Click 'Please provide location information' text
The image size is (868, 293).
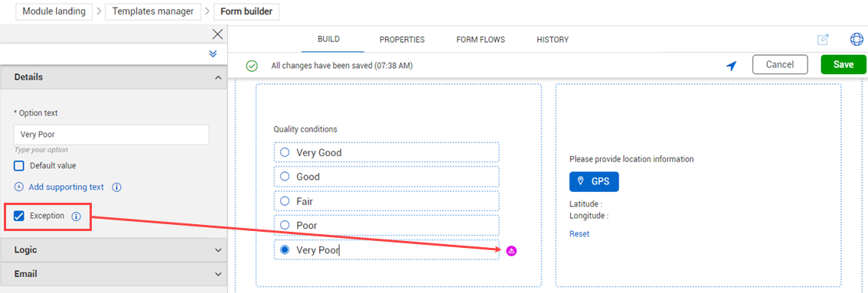click(x=631, y=159)
